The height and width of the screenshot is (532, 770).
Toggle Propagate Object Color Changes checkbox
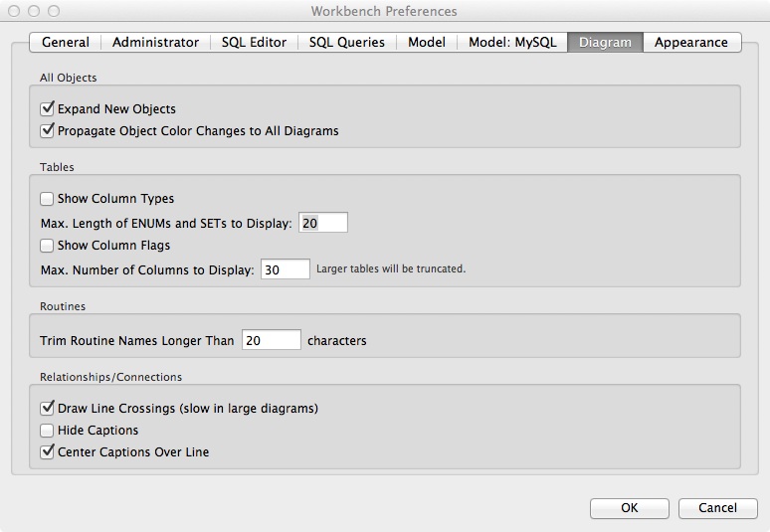coord(47,130)
